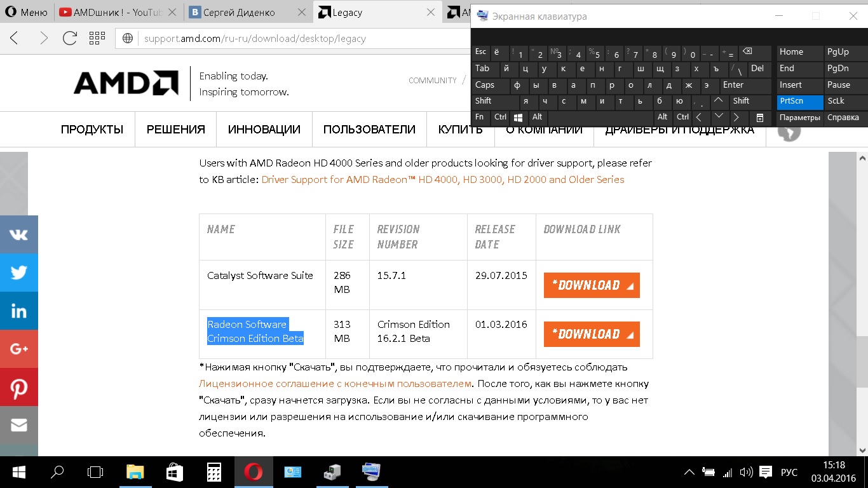The image size is (868, 488).
Task: Open Параметры on the on-screen keyboard
Action: click(799, 118)
